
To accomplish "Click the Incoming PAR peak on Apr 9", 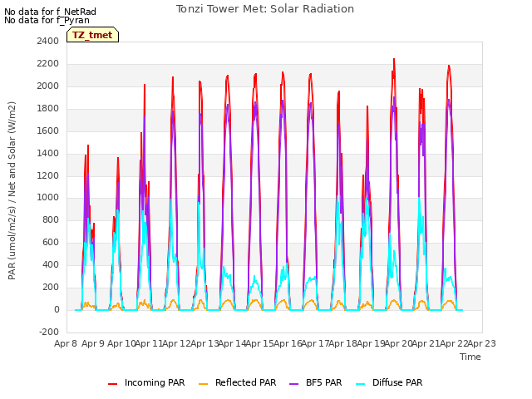I will (x=88, y=145).
